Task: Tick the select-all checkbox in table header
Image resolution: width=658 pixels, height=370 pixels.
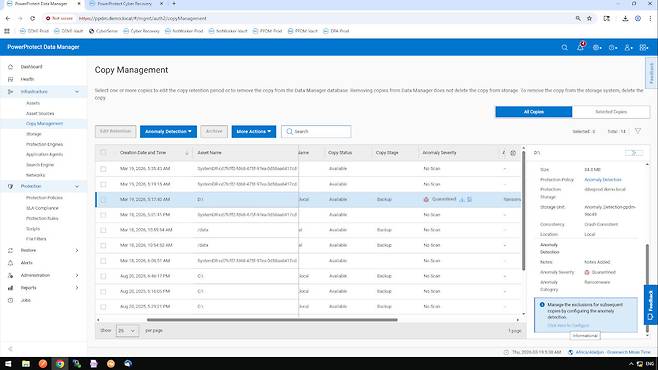Action: (103, 153)
